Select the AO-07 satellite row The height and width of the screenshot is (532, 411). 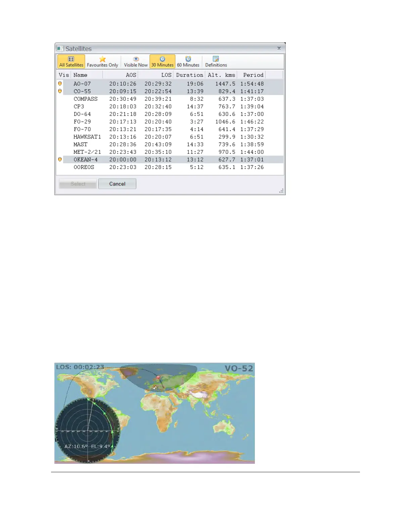point(170,84)
